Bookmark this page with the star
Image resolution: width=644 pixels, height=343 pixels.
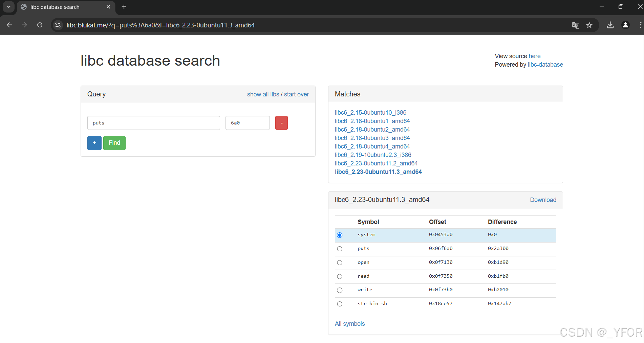pyautogui.click(x=589, y=25)
